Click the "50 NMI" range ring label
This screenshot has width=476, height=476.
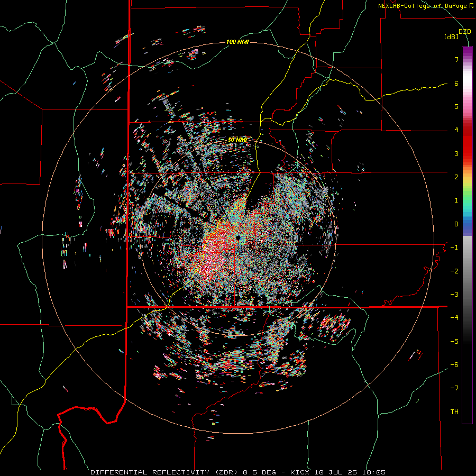[237, 140]
